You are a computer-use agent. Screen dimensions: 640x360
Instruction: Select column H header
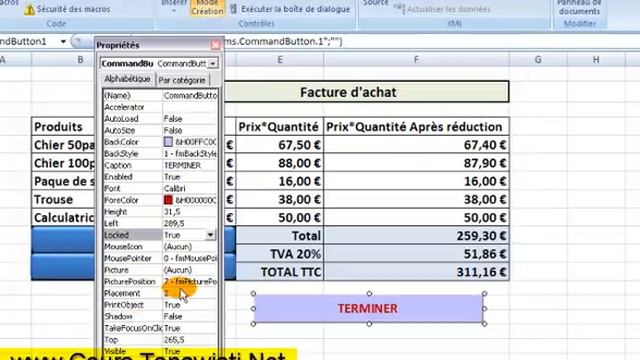coord(596,60)
